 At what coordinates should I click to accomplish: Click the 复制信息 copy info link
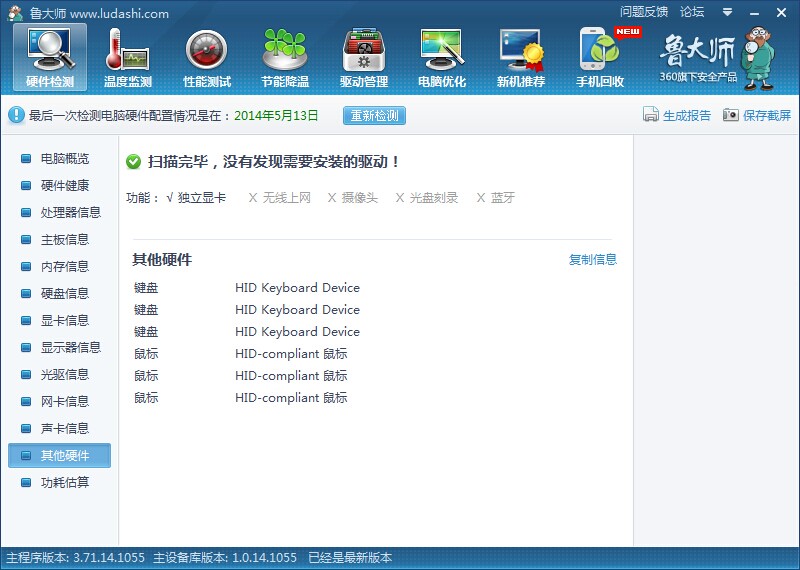tap(593, 259)
